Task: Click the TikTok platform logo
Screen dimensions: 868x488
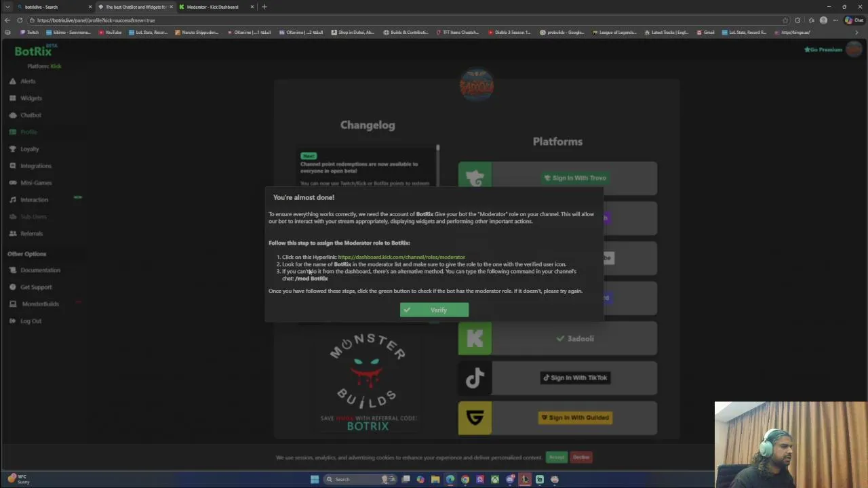Action: pyautogui.click(x=475, y=378)
